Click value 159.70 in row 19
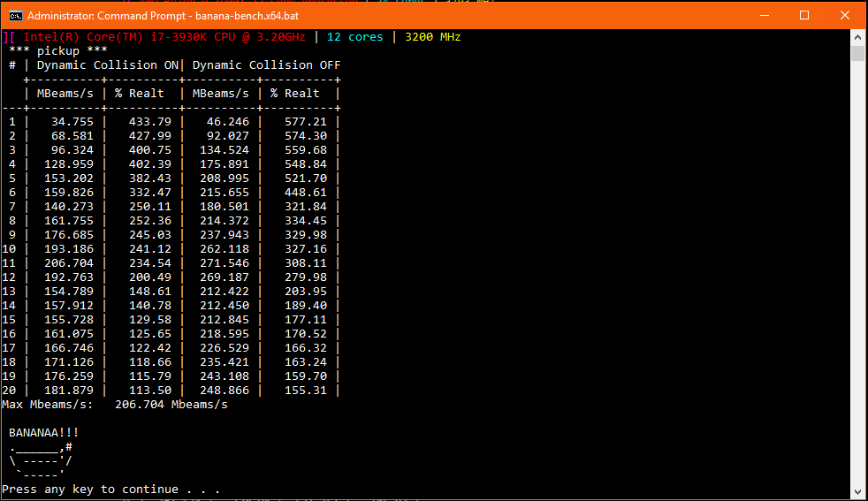Screen dimensions: 868x501 (306, 376)
